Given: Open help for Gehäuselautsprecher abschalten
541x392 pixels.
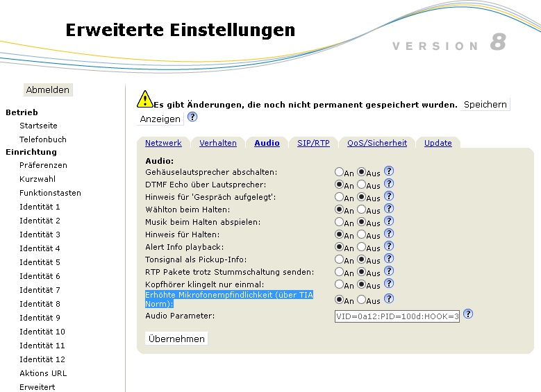Looking at the screenshot, I should 389,171.
